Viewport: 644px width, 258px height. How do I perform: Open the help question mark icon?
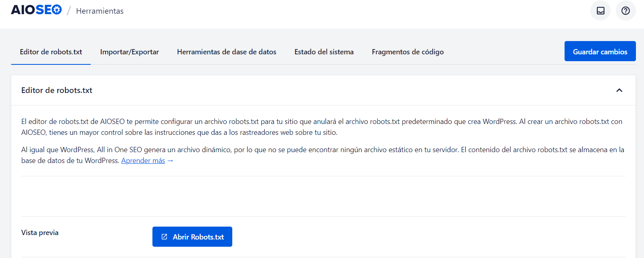[x=625, y=11]
